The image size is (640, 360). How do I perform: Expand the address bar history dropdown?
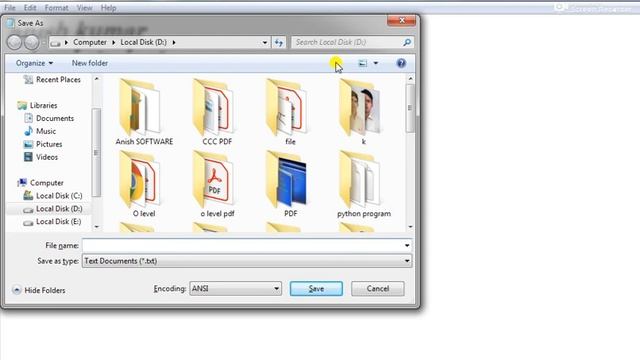tap(264, 42)
